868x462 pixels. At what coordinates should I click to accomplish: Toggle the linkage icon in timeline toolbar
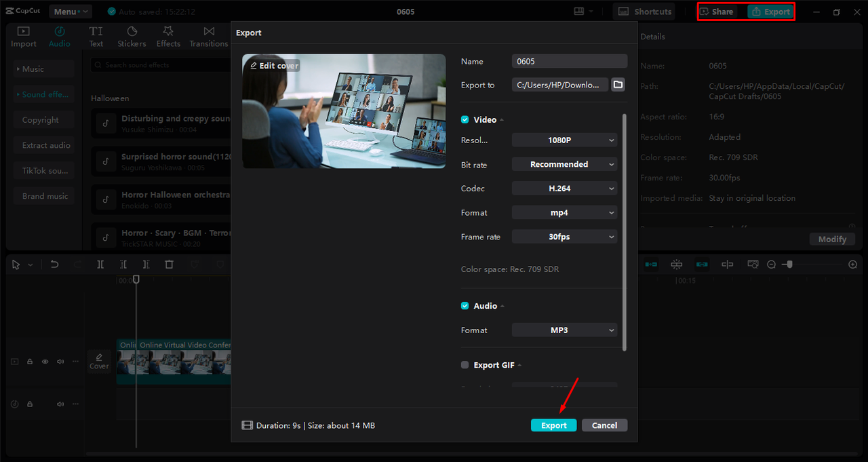(702, 265)
